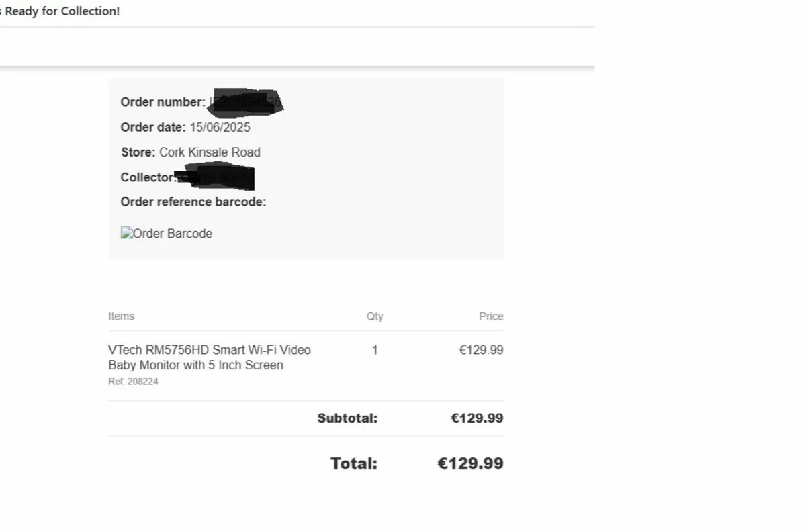Click the Price column header
The height and width of the screenshot is (532, 806).
[491, 316]
